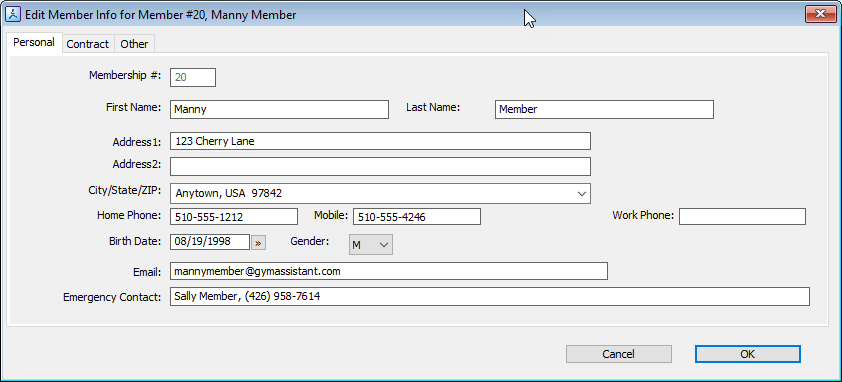Click the Cancel button

tap(619, 354)
